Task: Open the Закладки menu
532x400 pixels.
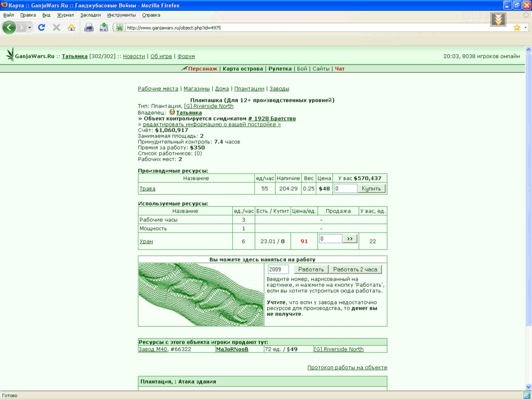Action: pos(90,15)
